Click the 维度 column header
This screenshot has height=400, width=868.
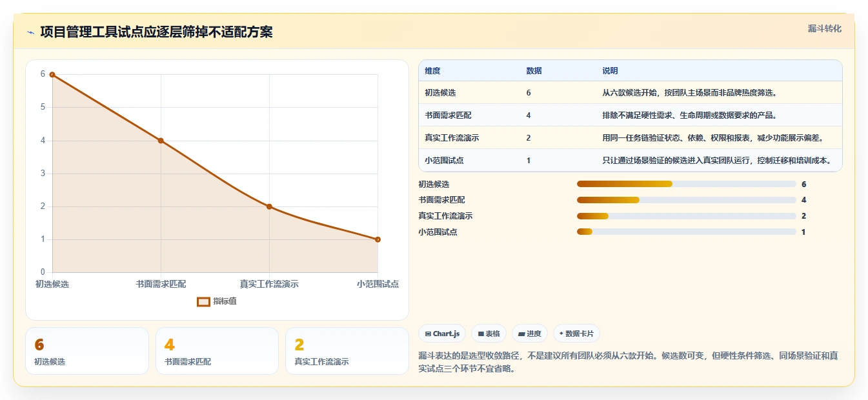(432, 71)
